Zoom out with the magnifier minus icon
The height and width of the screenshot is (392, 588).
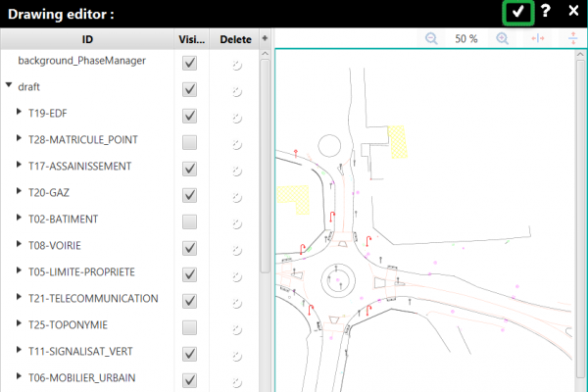pyautogui.click(x=431, y=38)
